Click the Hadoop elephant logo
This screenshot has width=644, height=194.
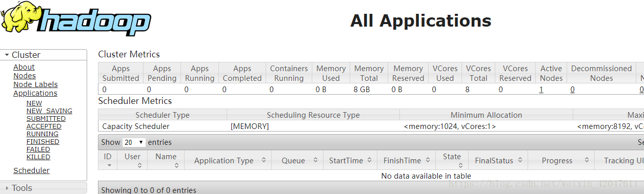coord(76,19)
